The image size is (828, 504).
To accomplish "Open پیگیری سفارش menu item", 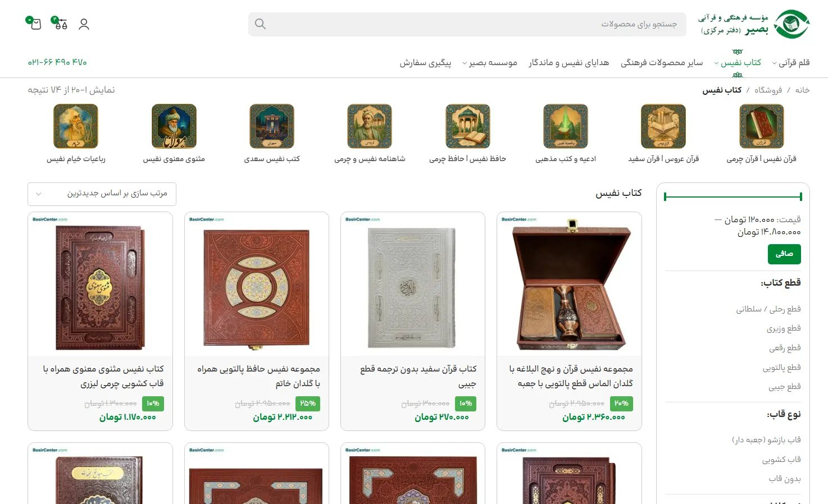I will (425, 63).
